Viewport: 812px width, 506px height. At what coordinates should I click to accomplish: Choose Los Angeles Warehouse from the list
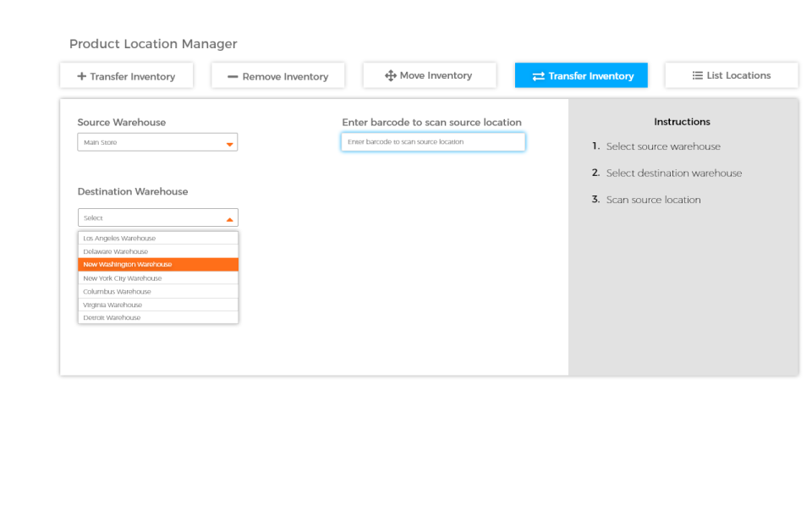(157, 238)
